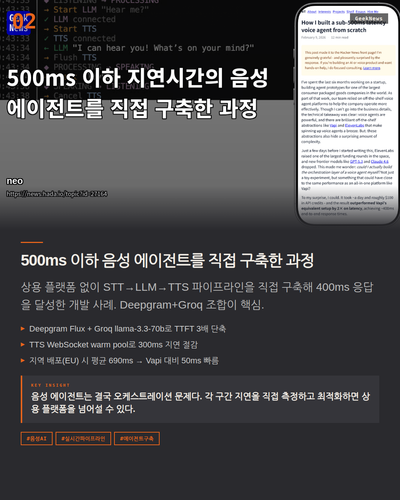
Task: Open the Interests link in phone preview
Action: [324, 12]
